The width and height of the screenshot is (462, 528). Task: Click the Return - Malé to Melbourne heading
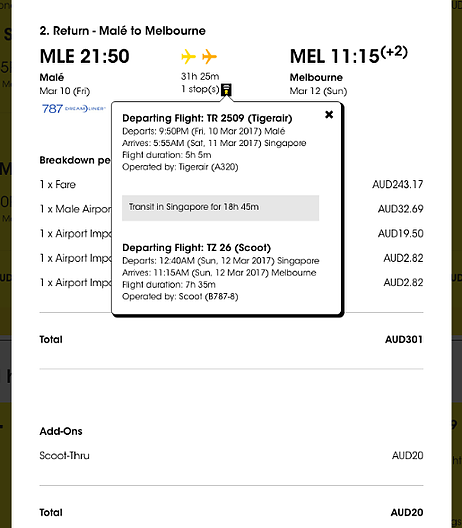[x=123, y=31]
